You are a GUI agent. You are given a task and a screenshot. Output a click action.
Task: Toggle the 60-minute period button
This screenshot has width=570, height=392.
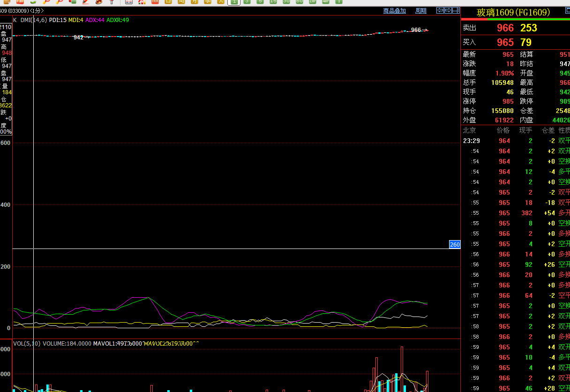pos(300,2)
